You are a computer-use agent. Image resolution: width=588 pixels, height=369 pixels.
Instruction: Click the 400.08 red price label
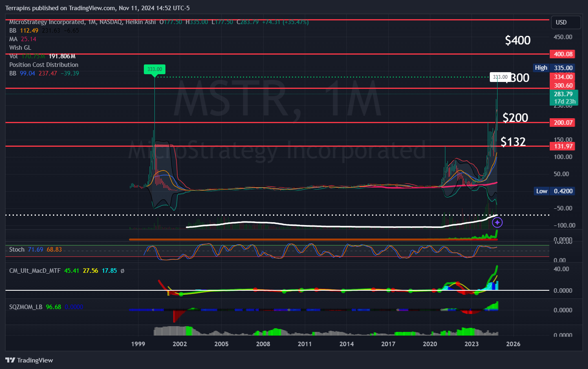pos(563,54)
